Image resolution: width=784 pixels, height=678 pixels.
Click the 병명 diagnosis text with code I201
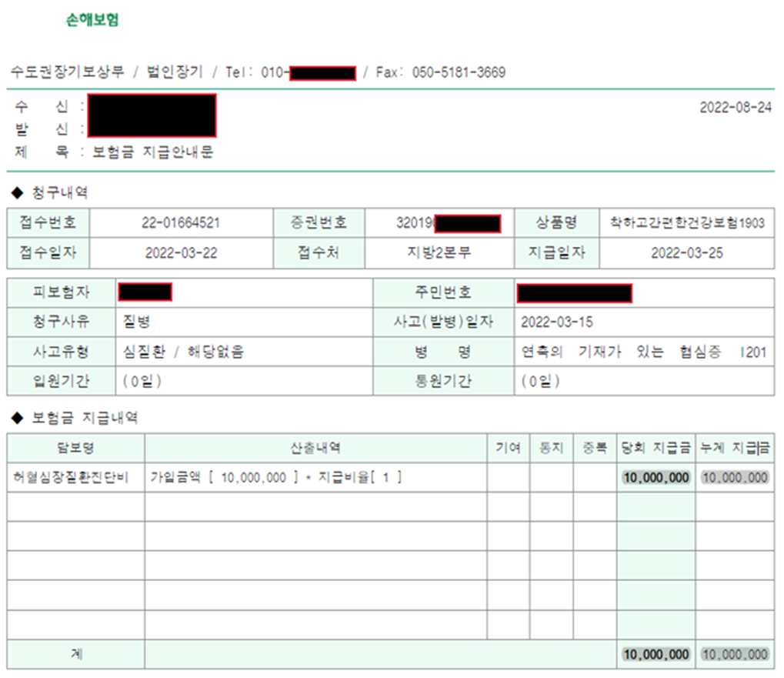tap(643, 352)
